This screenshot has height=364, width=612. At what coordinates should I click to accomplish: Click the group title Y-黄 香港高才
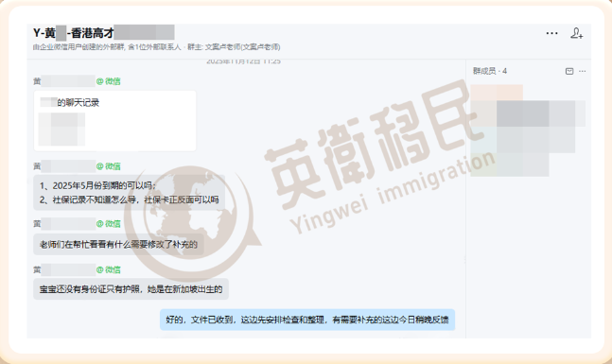click(x=104, y=33)
